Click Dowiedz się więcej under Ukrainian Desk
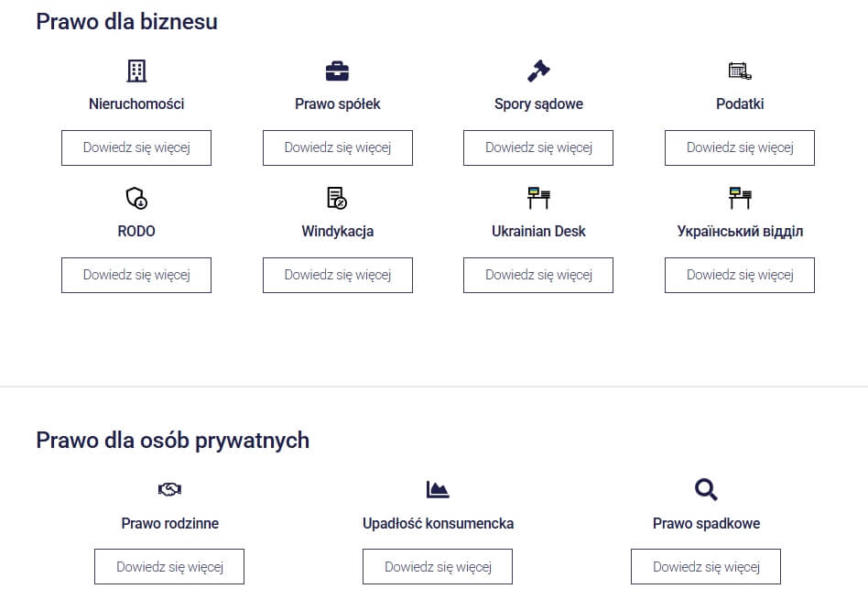This screenshot has width=868, height=600. coord(538,275)
